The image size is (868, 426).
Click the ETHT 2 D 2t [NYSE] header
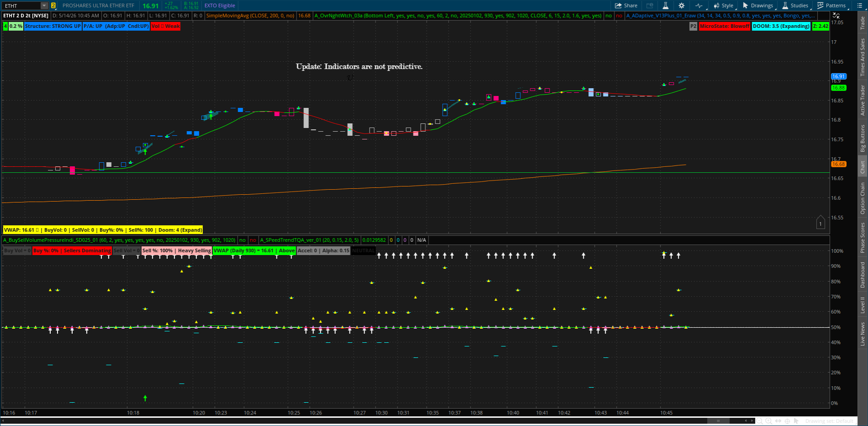[26, 16]
